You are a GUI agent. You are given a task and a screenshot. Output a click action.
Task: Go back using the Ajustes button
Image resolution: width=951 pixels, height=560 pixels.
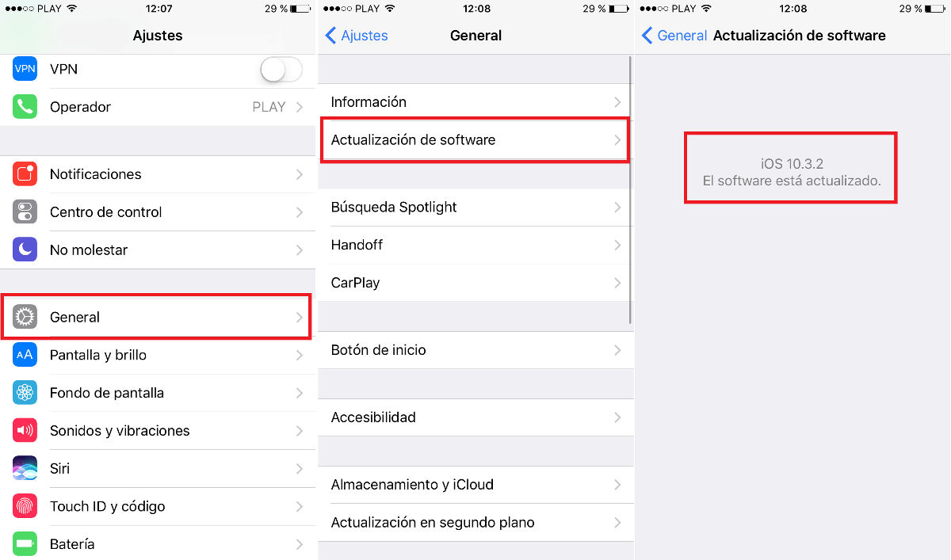357,36
